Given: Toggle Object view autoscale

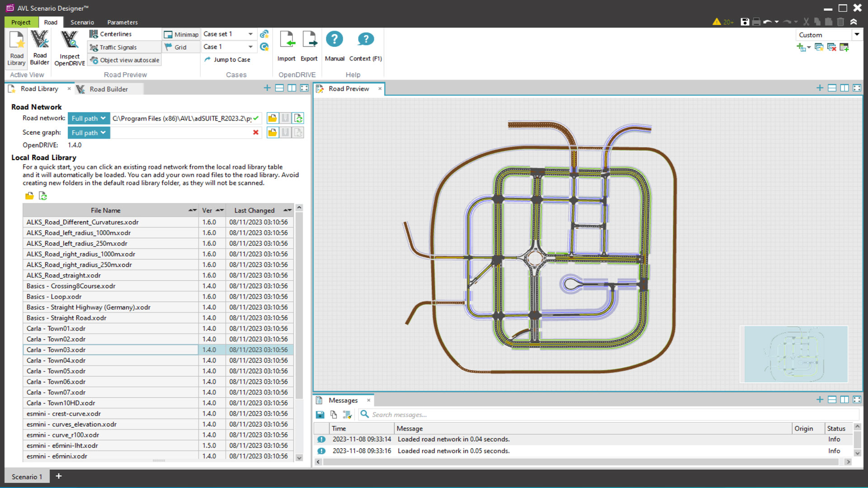Looking at the screenshot, I should pyautogui.click(x=125, y=60).
